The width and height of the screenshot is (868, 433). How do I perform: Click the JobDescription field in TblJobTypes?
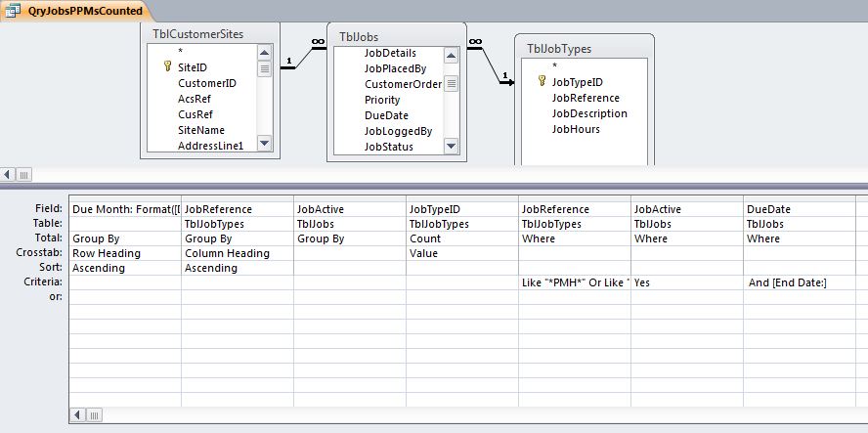click(x=589, y=113)
